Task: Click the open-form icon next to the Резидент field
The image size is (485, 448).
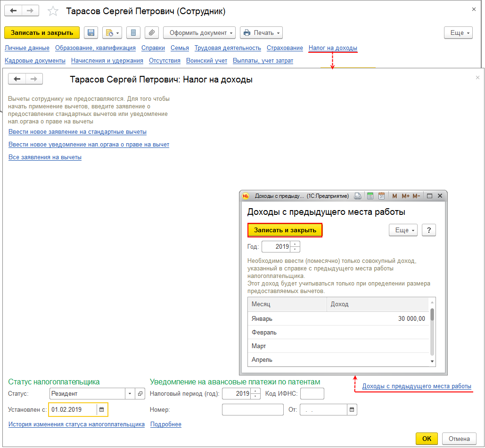Action: (140, 393)
